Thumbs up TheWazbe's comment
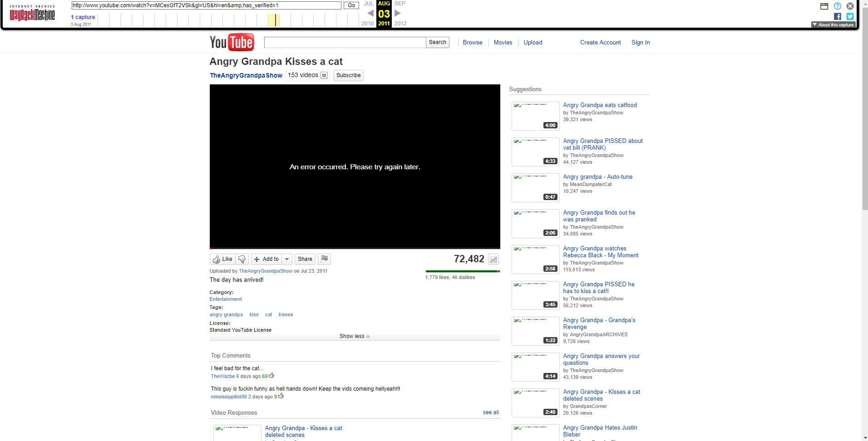This screenshot has height=441, width=868. [x=271, y=376]
